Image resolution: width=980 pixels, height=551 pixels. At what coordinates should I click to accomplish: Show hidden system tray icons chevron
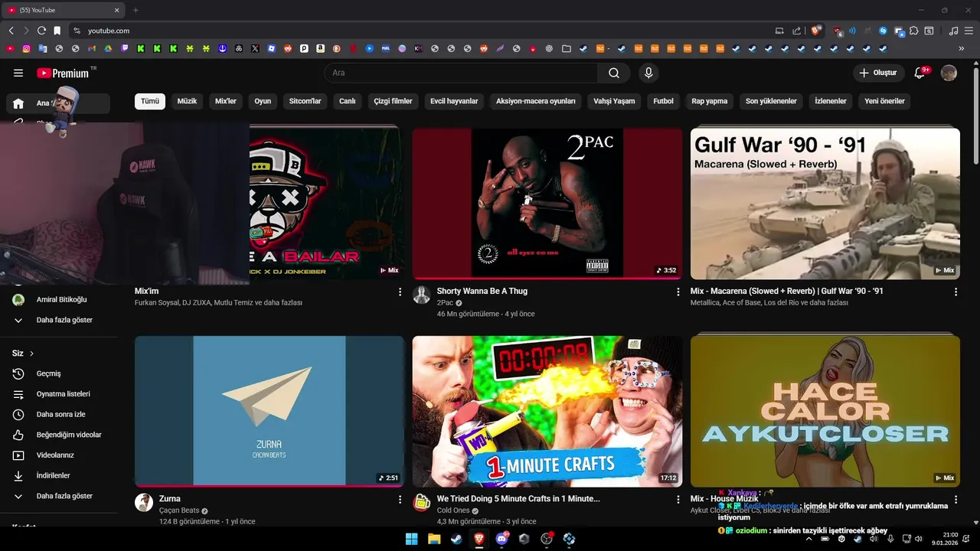[808, 539]
